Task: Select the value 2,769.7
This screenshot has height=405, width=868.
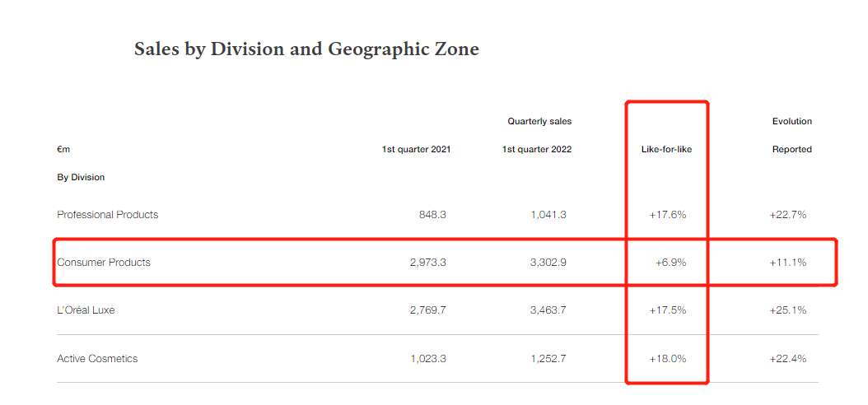Action: pyautogui.click(x=428, y=310)
